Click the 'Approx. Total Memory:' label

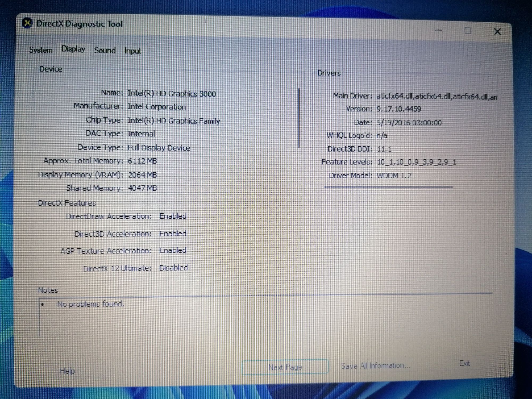pyautogui.click(x=83, y=161)
